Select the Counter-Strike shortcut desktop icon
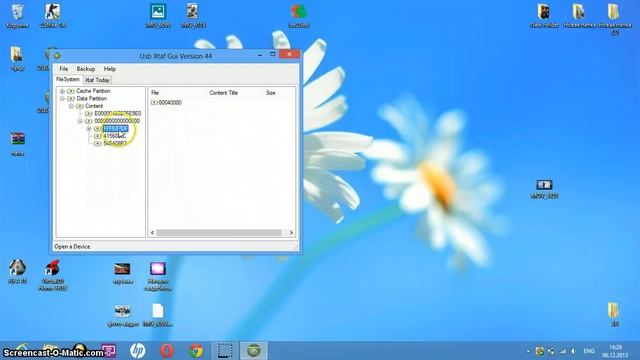This screenshot has height=360, width=640. point(53,16)
